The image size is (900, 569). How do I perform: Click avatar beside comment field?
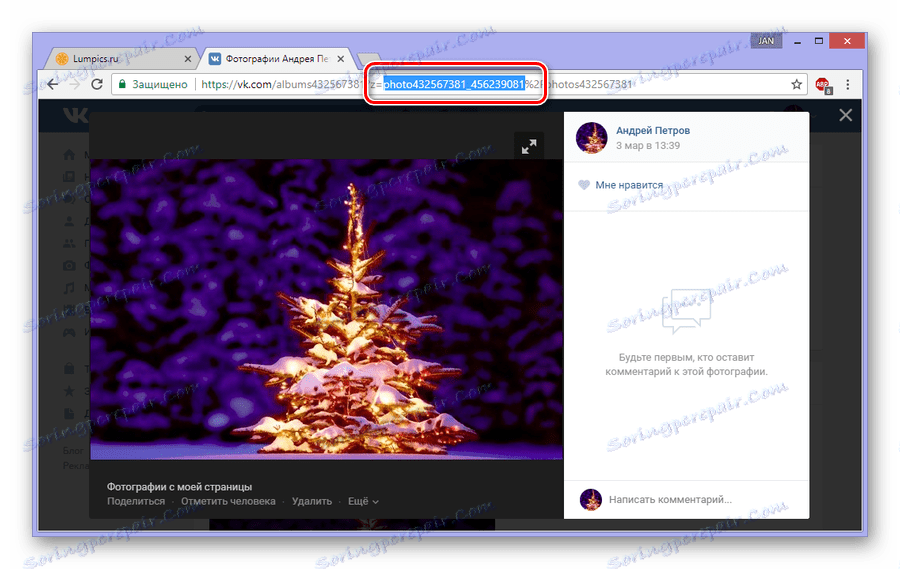591,500
